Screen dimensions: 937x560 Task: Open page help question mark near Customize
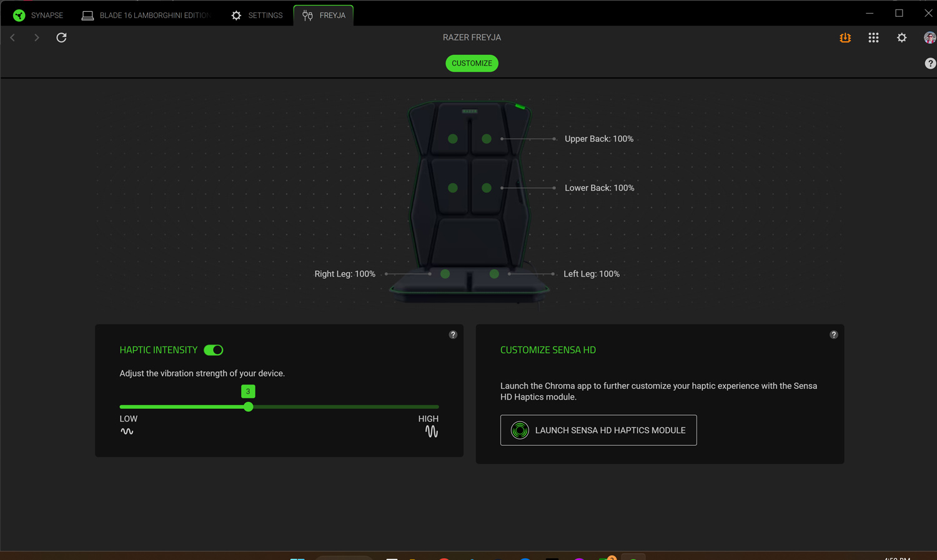tap(930, 63)
